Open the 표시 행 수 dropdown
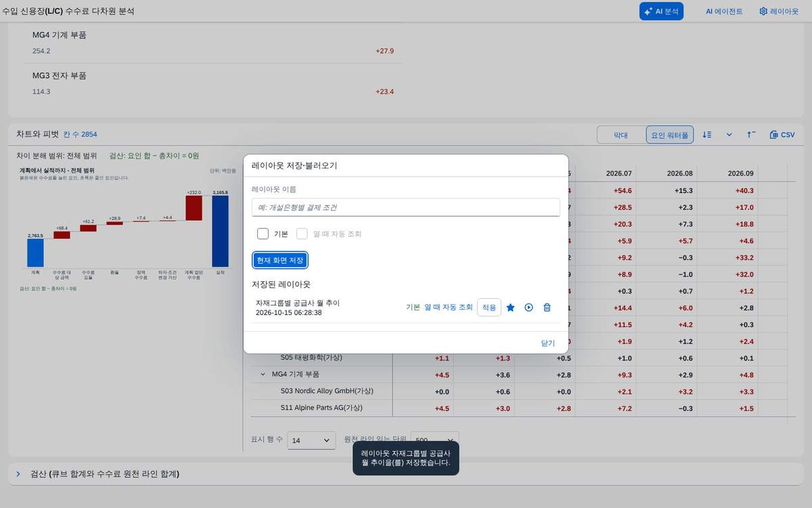The height and width of the screenshot is (508, 812). click(x=311, y=440)
